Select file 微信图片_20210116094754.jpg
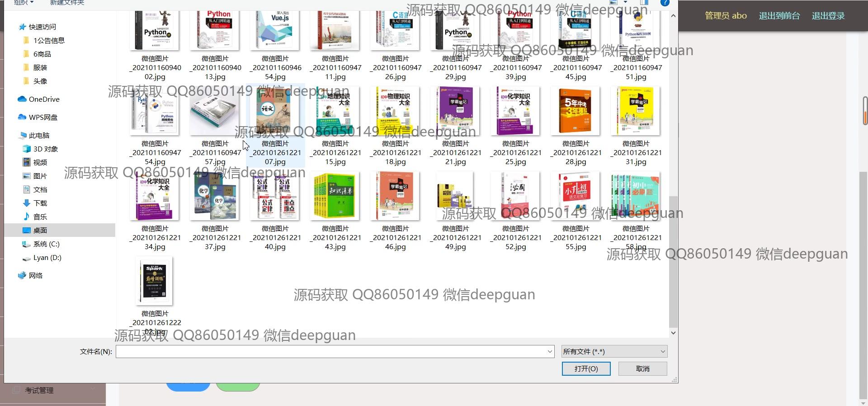This screenshot has height=406, width=868. click(155, 126)
